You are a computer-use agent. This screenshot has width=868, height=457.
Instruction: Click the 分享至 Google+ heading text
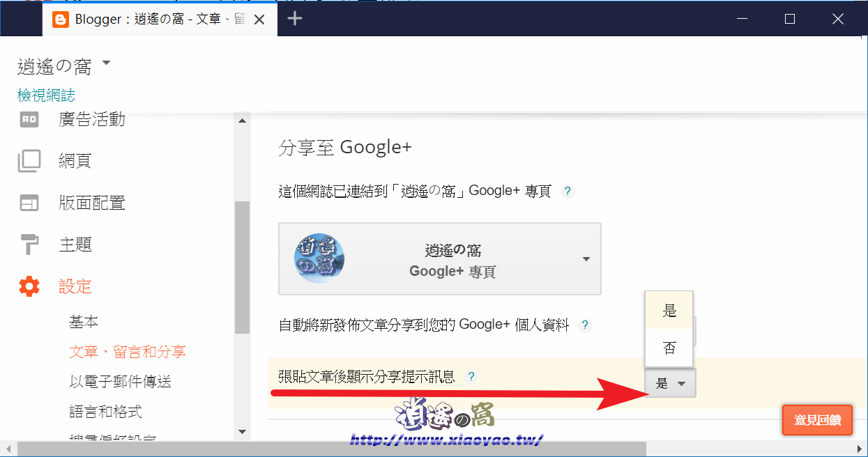(345, 148)
